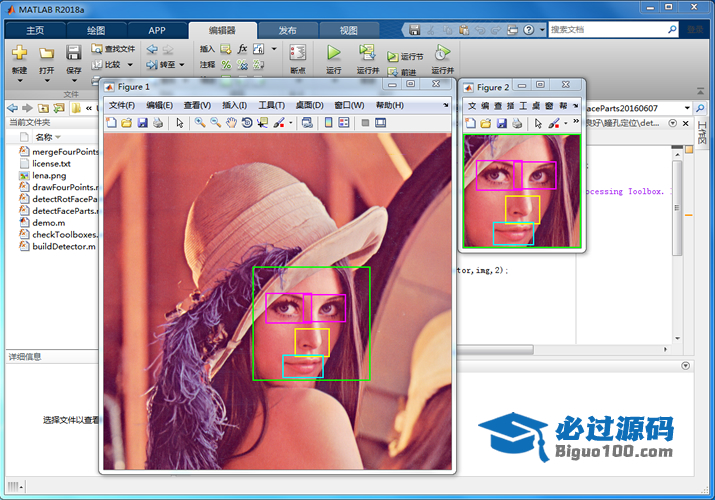Open the 帮助(H) menu in Figure 1
The width and height of the screenshot is (715, 500).
tap(390, 105)
